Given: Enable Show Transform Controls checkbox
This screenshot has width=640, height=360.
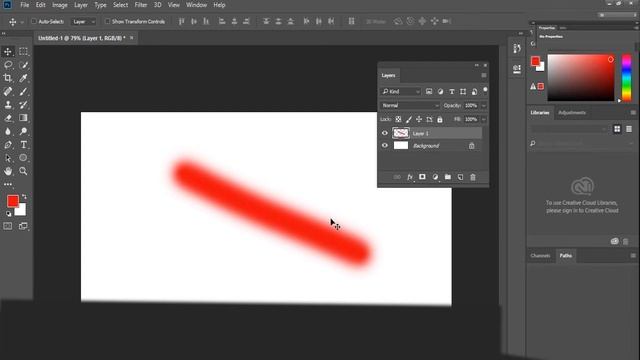Looking at the screenshot, I should [x=107, y=21].
